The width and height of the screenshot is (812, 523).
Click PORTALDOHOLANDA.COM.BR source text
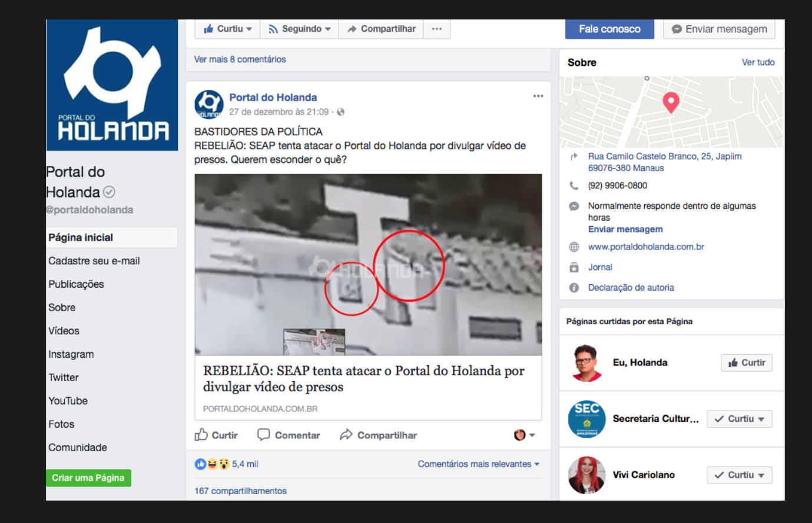[260, 409]
